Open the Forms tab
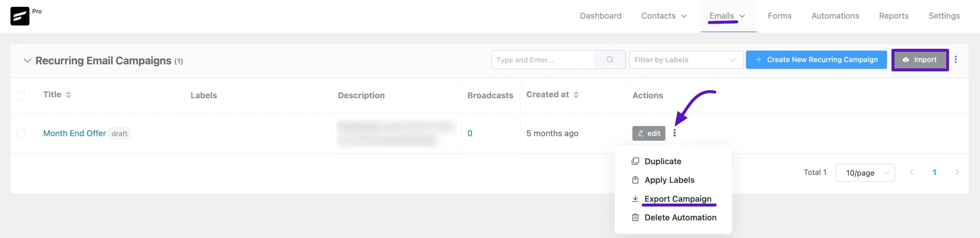Screen dimensions: 980x238 [x=779, y=16]
